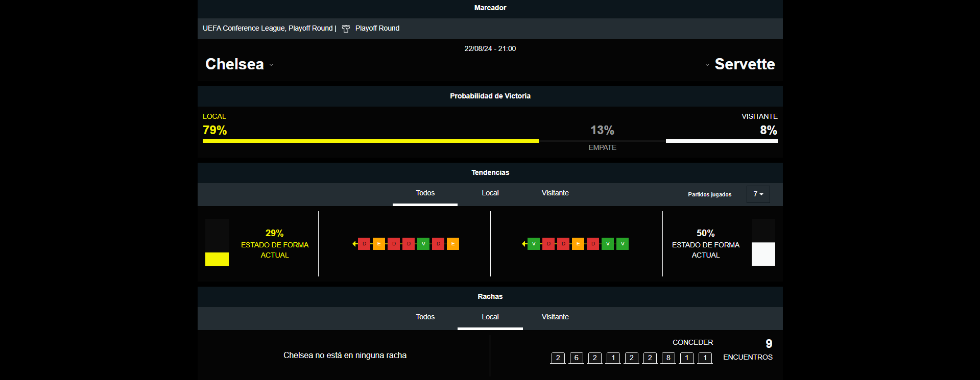Click the Probabilidad de Victoria header

(x=490, y=96)
